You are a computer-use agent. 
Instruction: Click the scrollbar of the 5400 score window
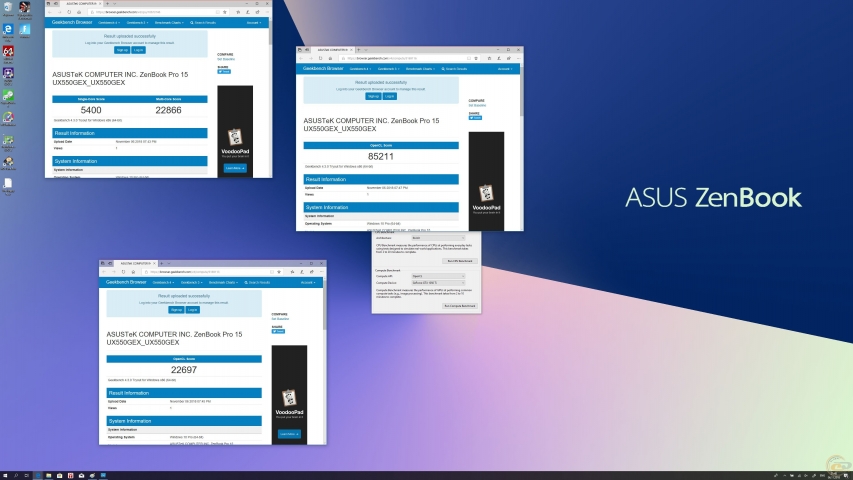270,35
